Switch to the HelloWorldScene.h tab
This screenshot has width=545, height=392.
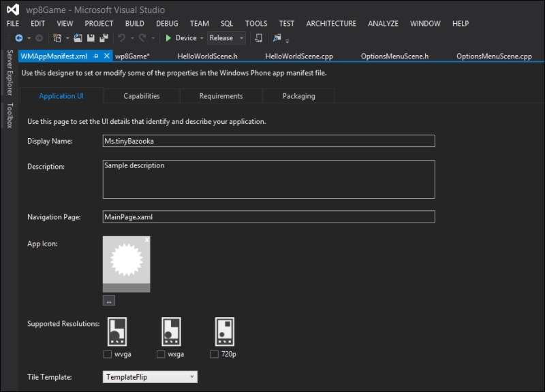click(x=208, y=56)
